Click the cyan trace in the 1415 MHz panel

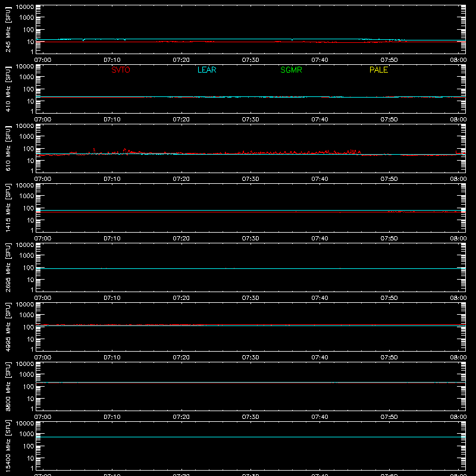[x=250, y=210]
